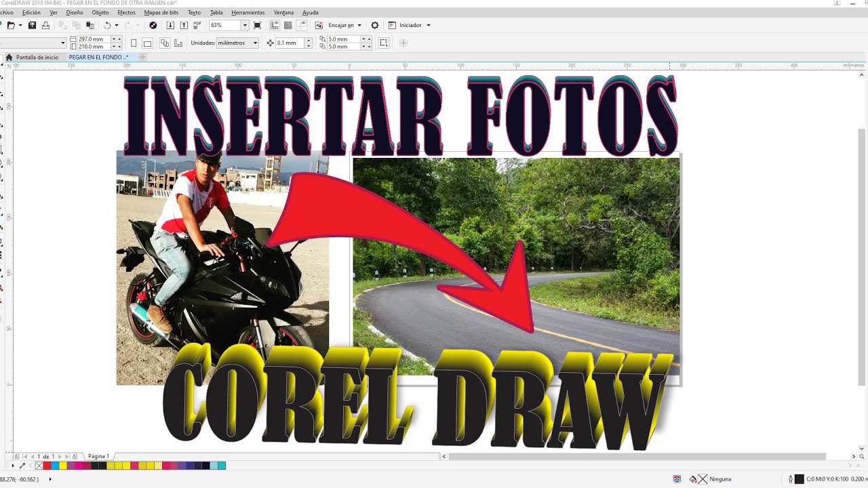
Task: Select the Página 1 page tab
Action: point(98,457)
